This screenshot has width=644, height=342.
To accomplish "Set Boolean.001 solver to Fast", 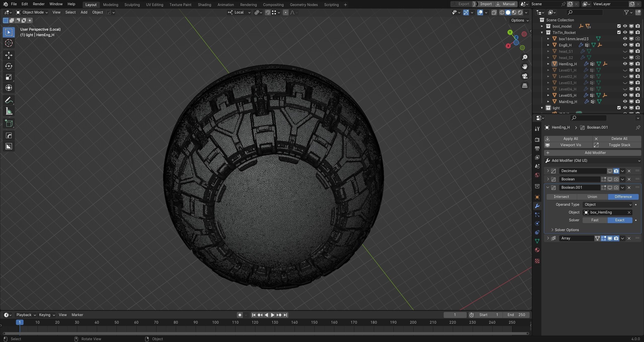I will pyautogui.click(x=595, y=220).
